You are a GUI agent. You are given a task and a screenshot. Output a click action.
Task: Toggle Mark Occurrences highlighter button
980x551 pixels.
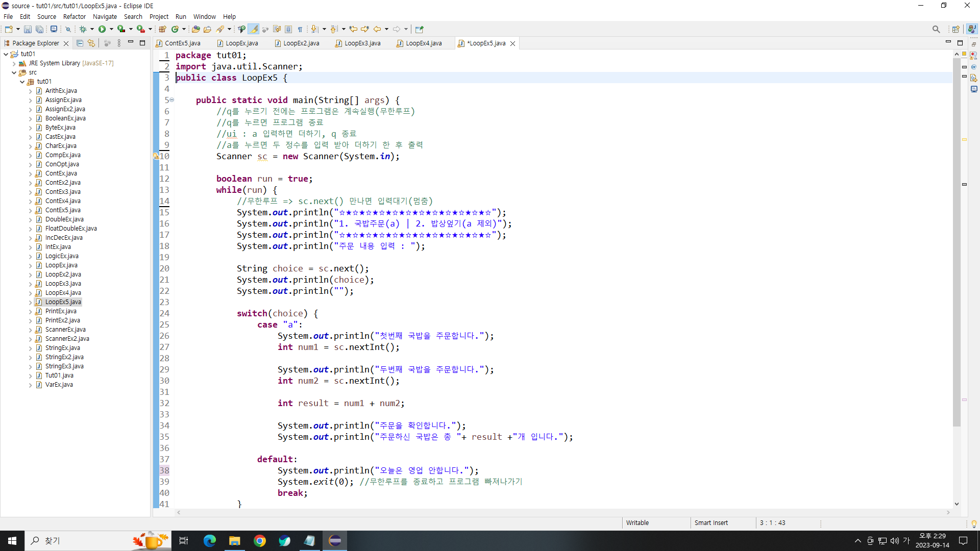coord(254,29)
